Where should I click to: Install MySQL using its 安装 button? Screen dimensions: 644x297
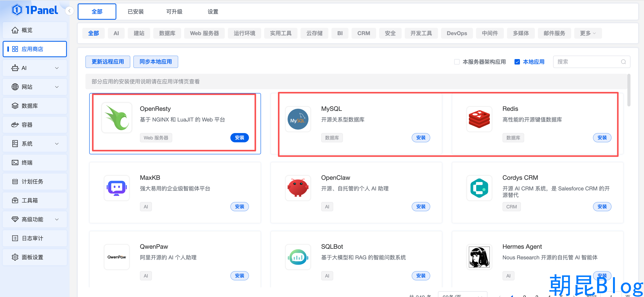(421, 138)
